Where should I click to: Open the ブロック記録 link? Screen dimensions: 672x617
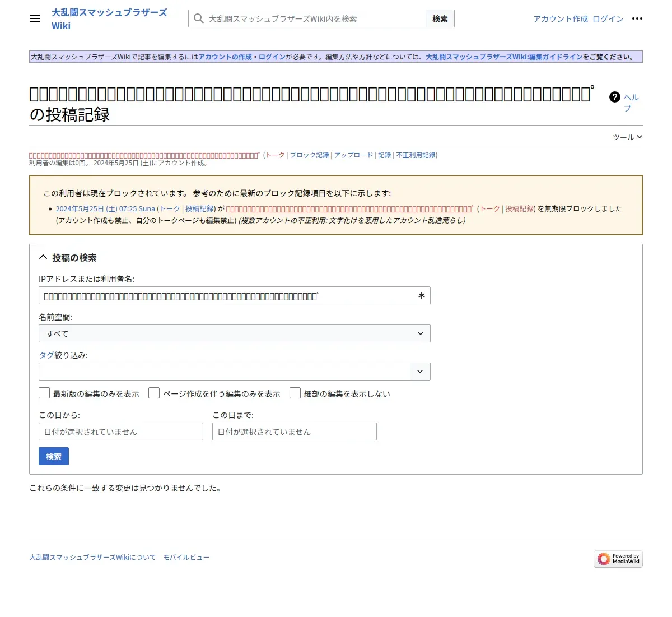pyautogui.click(x=309, y=155)
